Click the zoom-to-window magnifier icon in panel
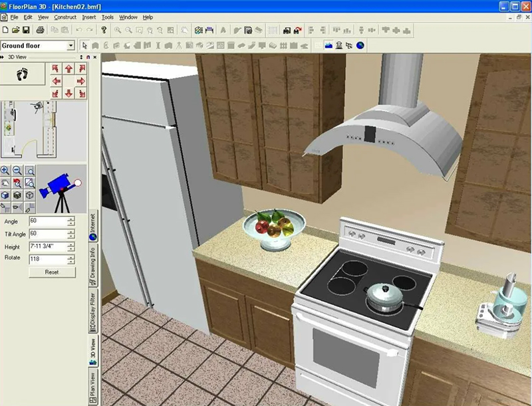 tap(30, 171)
